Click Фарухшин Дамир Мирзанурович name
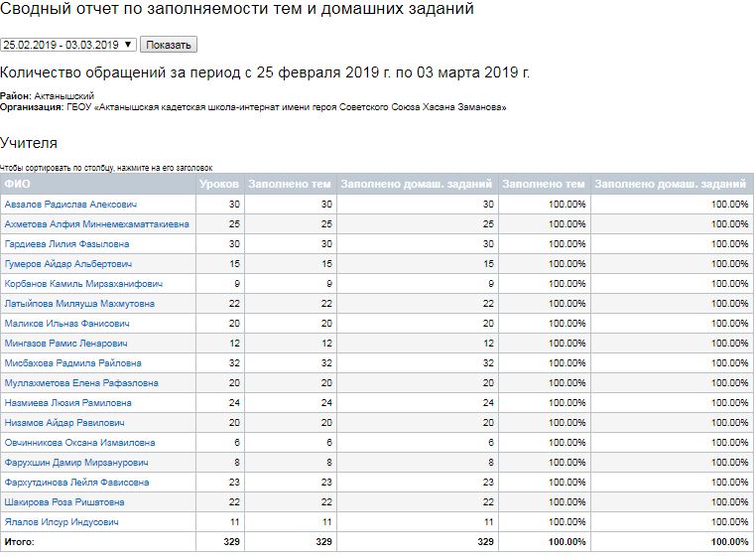This screenshot has height=558, width=756. click(x=76, y=463)
